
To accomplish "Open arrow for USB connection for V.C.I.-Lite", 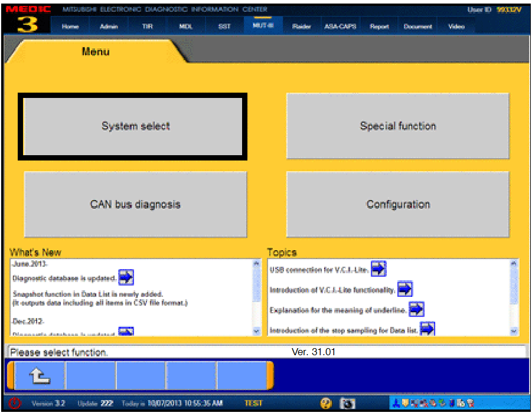I will point(378,270).
